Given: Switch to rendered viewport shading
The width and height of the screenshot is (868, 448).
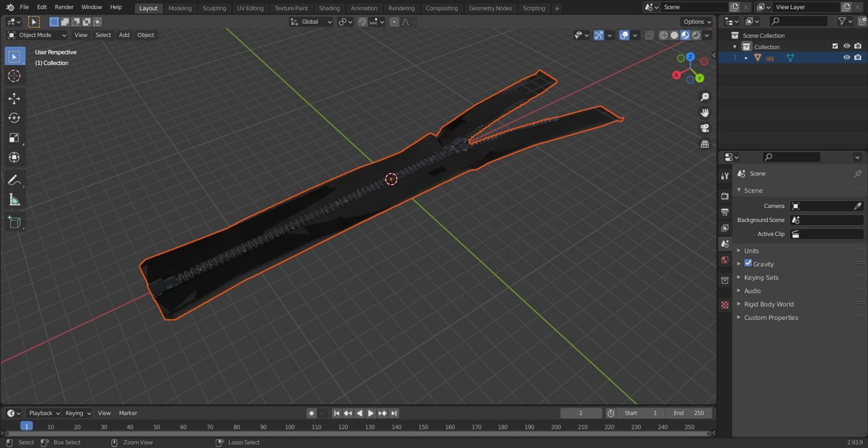Looking at the screenshot, I should click(x=696, y=35).
